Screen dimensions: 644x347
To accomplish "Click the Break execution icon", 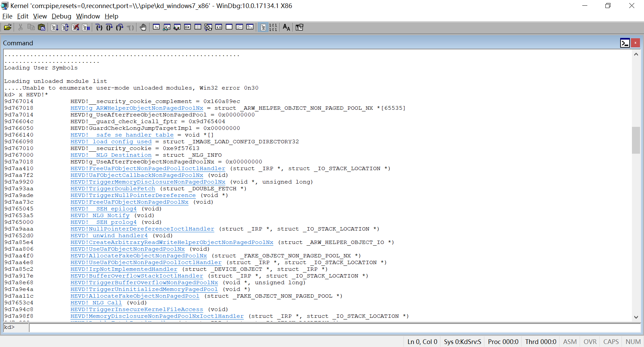I will click(x=86, y=28).
